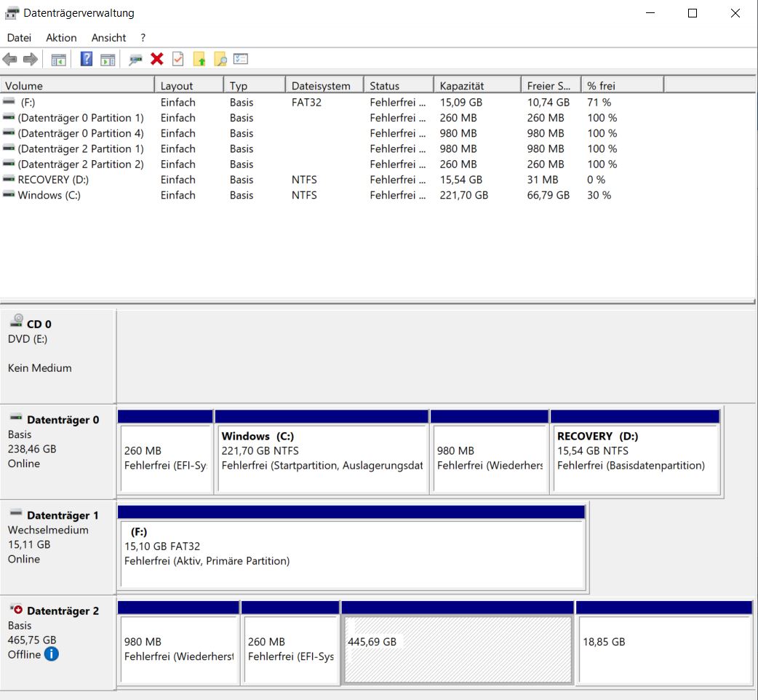
Task: Select the Datenträger 1 disk label
Action: pyautogui.click(x=58, y=547)
